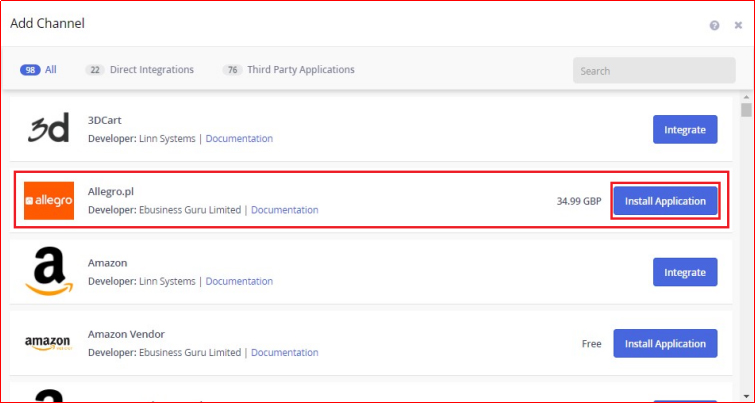Open Documentation link for Allegro.pl

[x=285, y=210]
